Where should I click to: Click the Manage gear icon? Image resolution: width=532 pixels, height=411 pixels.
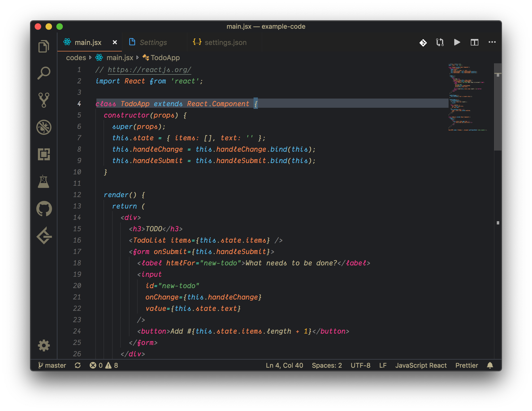(44, 345)
